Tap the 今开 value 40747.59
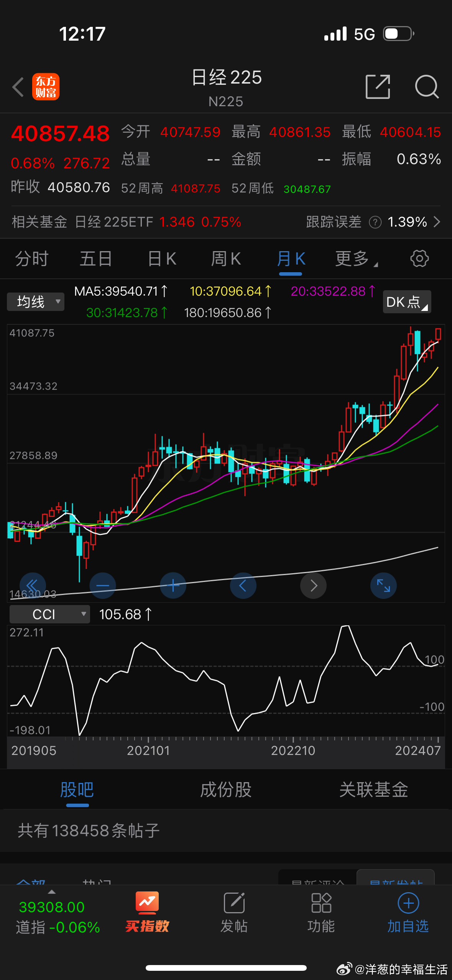This screenshot has height=980, width=452. [191, 132]
